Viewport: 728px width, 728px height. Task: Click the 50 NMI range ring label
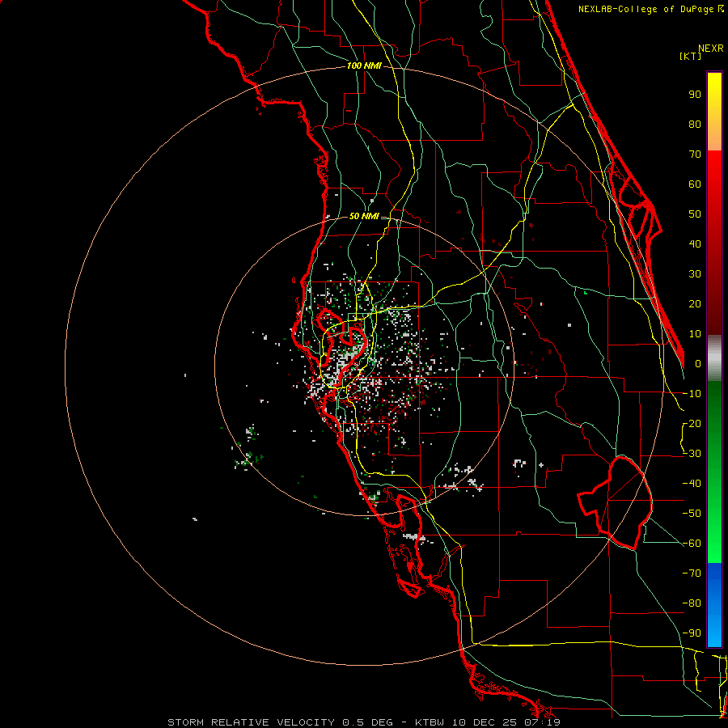point(363,216)
